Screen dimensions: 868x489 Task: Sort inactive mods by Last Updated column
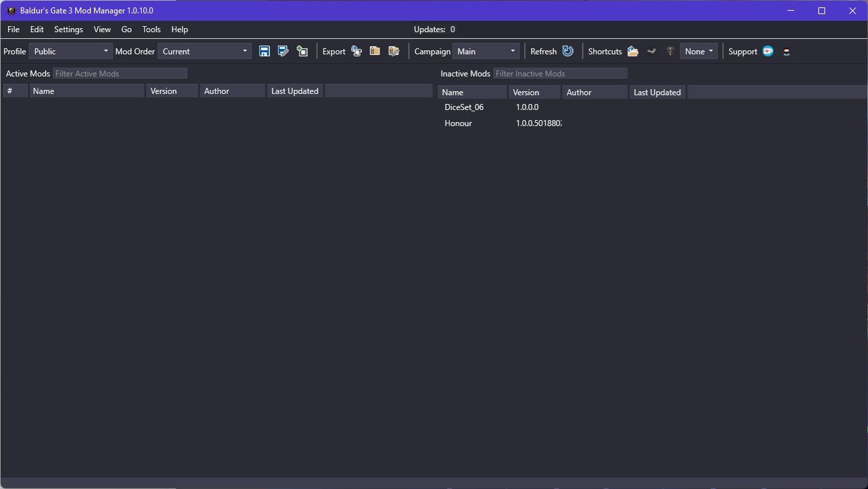(x=657, y=92)
